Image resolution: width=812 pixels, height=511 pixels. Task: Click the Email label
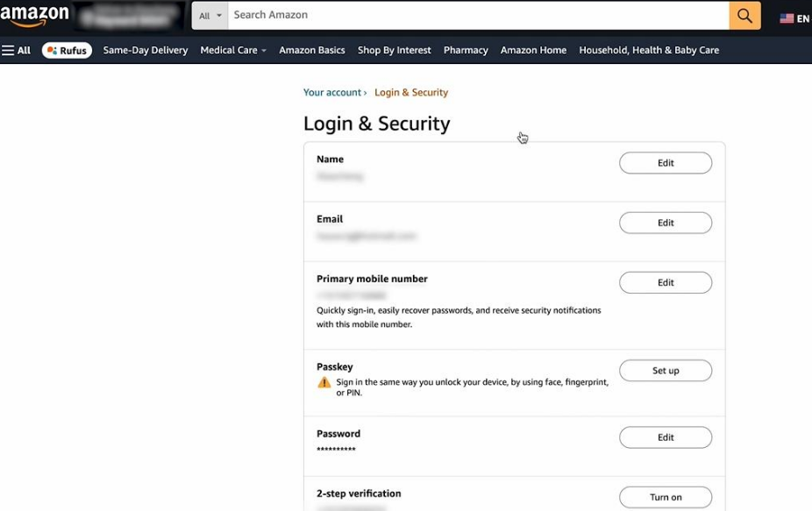coord(330,219)
